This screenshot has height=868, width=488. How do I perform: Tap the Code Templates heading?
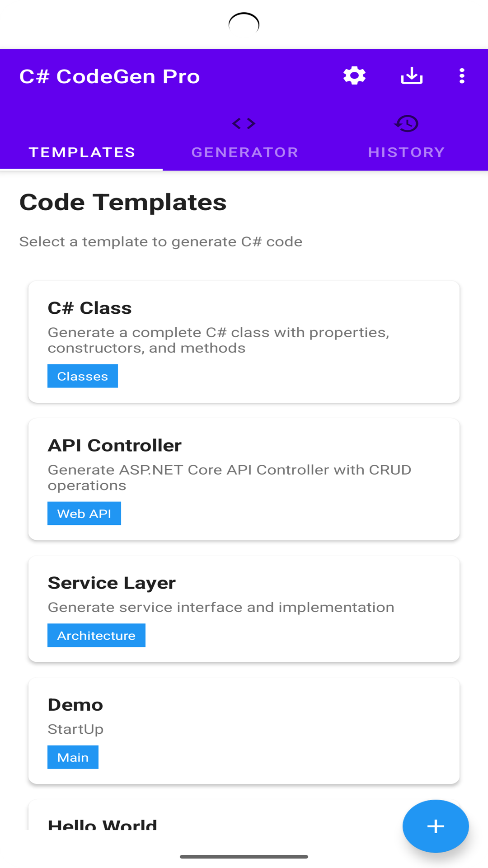123,202
